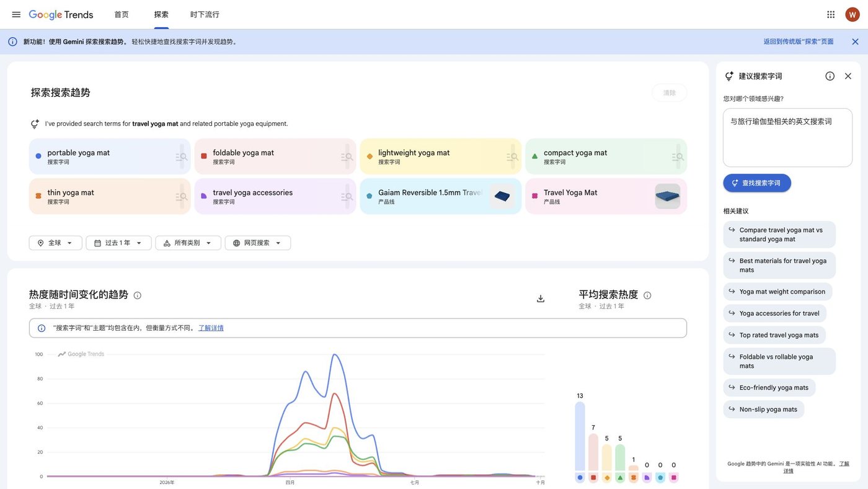
Task: Return to the classic Explore page link
Action: (x=799, y=42)
